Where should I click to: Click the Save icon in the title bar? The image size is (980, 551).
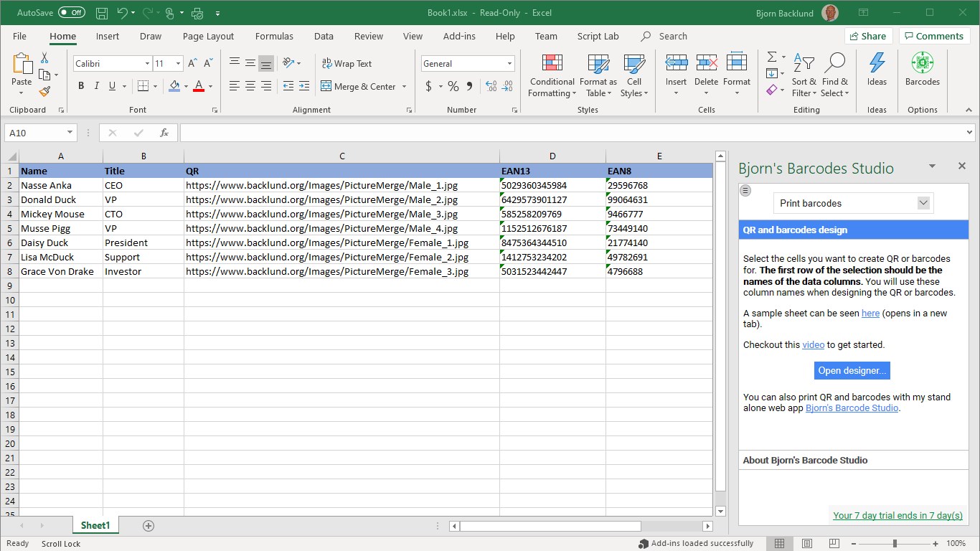tap(102, 13)
